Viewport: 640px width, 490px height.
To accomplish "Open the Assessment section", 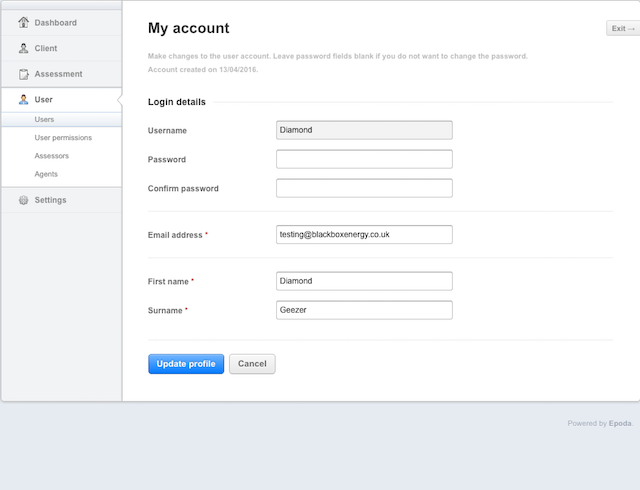I will [x=61, y=74].
